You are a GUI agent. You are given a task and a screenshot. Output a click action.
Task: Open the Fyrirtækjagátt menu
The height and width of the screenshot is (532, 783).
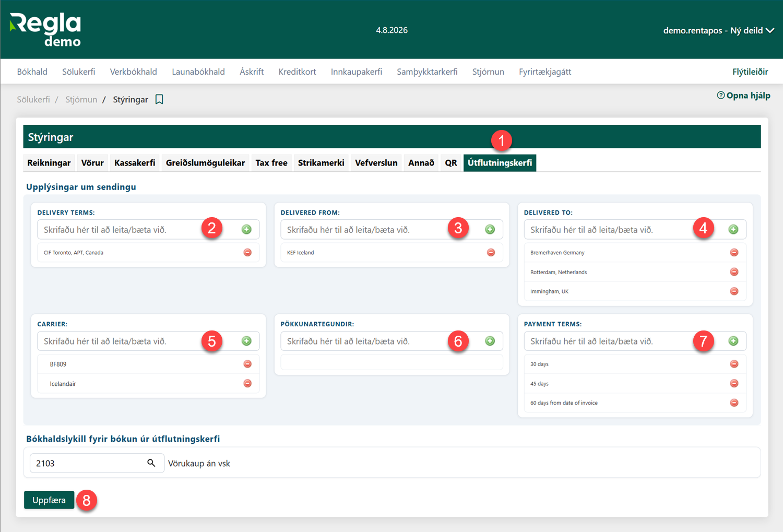point(545,72)
